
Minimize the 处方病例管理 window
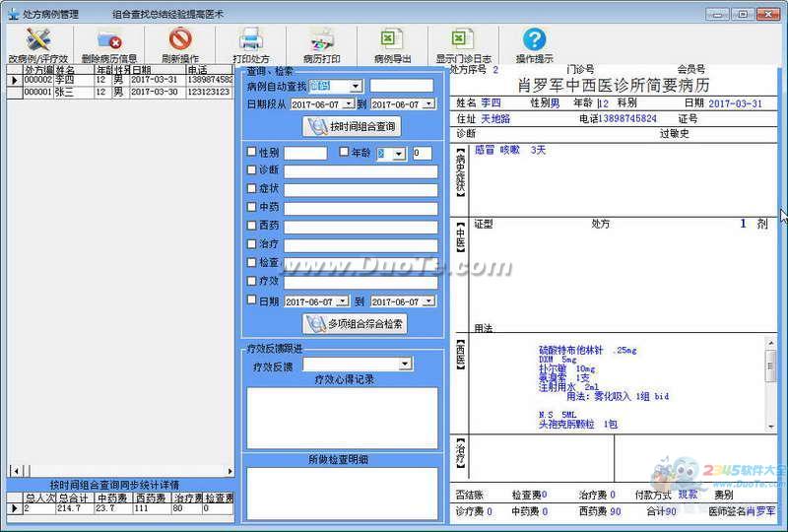717,14
